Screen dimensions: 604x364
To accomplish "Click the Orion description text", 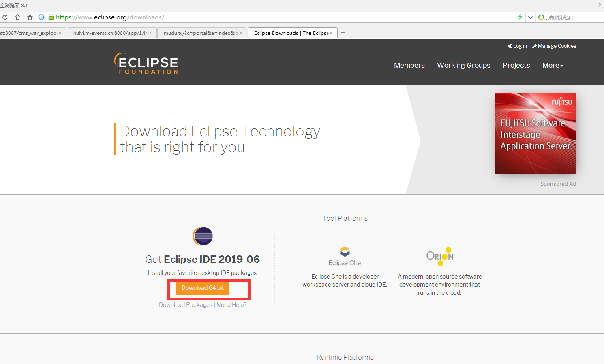I will 440,285.
